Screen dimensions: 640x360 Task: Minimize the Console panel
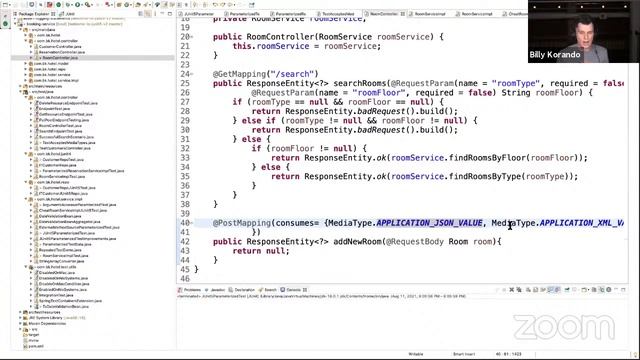pyautogui.click(x=616, y=290)
